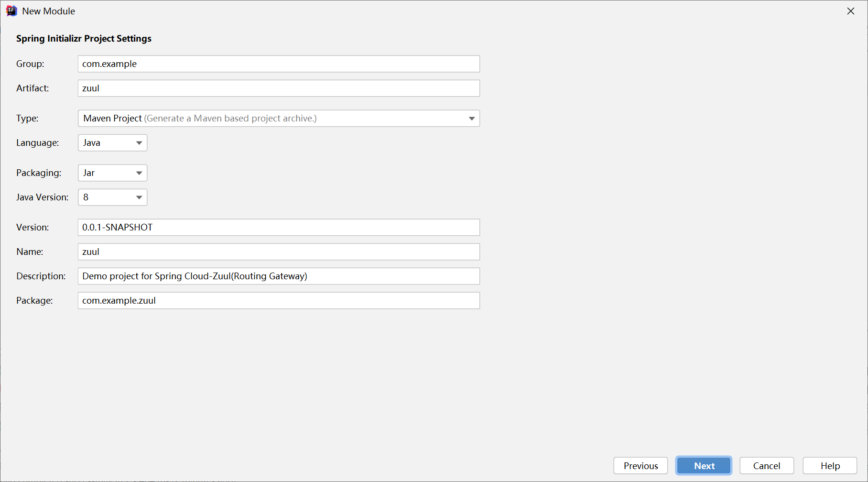
Task: Click the IntelliJ icon in the title bar
Action: click(11, 11)
